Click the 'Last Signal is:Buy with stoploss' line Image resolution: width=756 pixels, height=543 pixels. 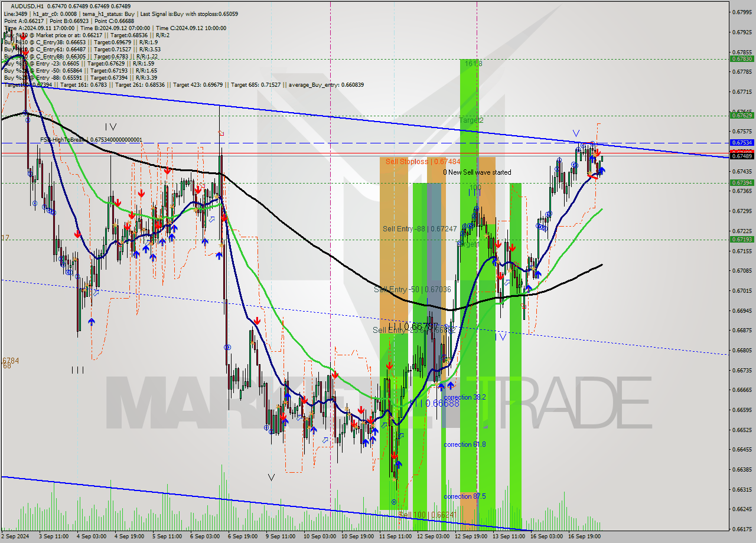pyautogui.click(x=190, y=14)
